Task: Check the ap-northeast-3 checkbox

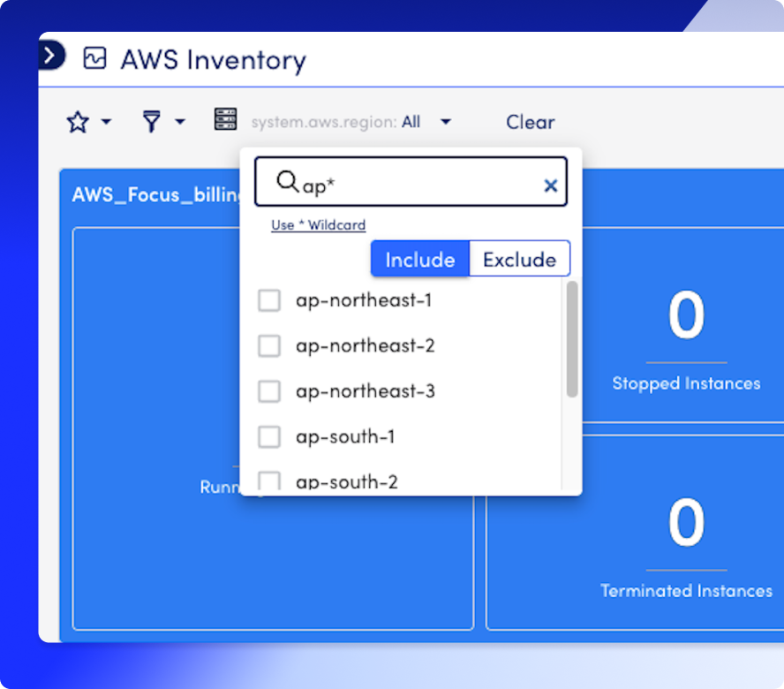Action: click(269, 391)
